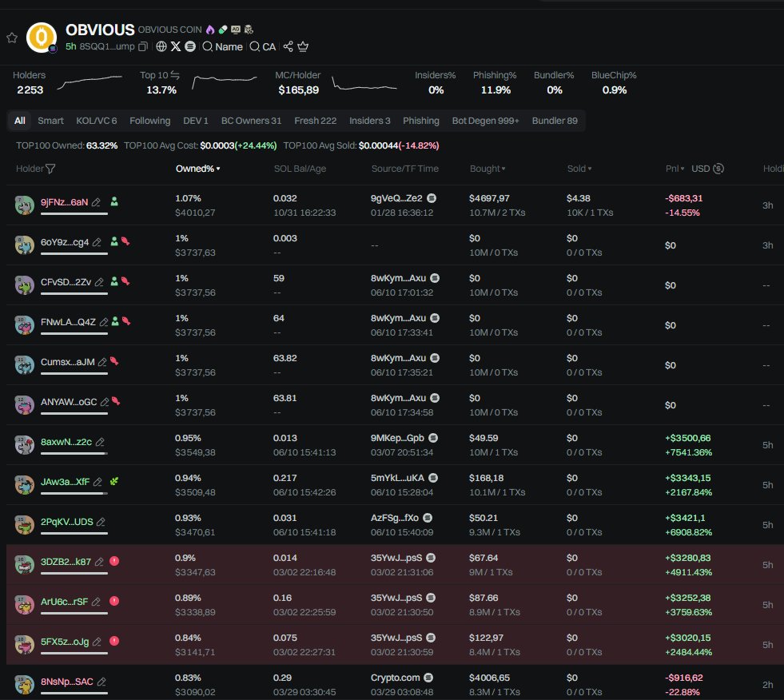Screen dimensions: 784x700
Task: Click the red fish icon beside 6oY9z...cg4
Action: pos(125,241)
